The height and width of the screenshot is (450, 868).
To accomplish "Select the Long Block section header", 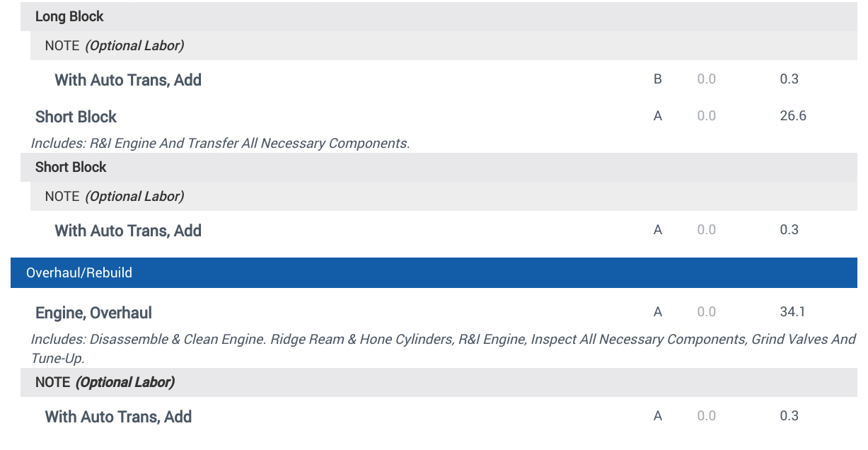I will pos(69,16).
